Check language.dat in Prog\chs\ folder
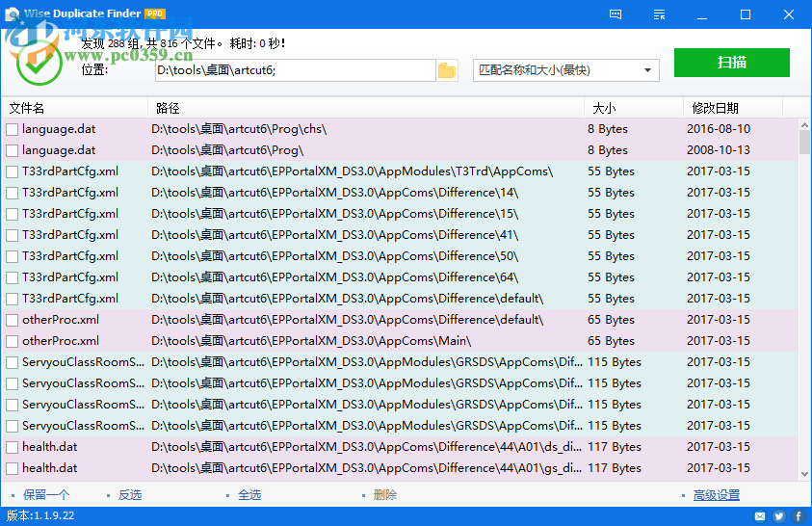Screen dimensions: 812x526 pos(12,129)
